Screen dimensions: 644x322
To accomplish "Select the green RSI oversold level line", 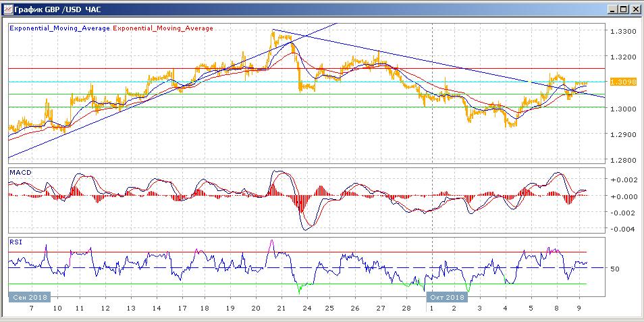I will tap(203, 284).
